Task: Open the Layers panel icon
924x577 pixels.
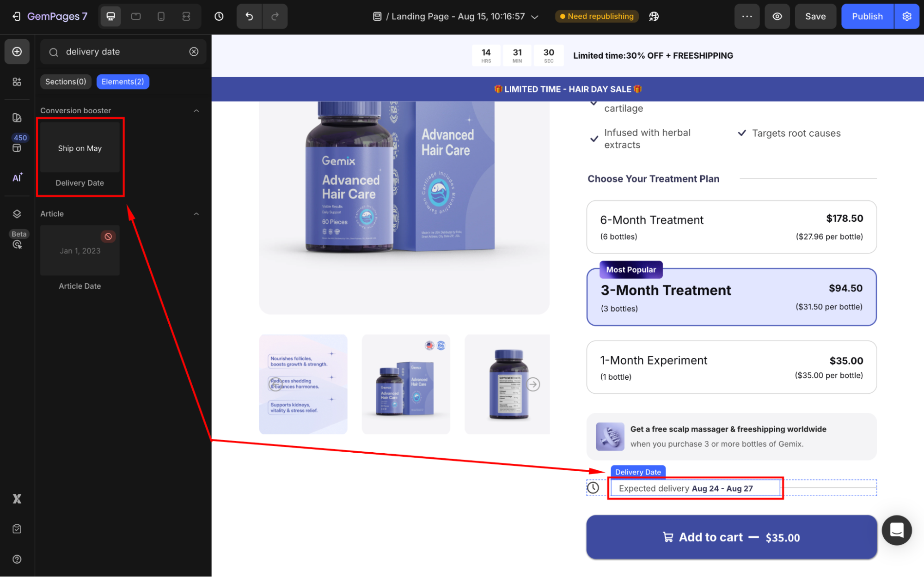Action: 17,214
